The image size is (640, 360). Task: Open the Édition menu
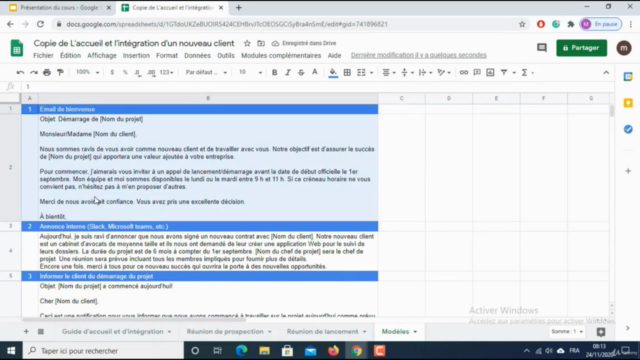click(x=70, y=56)
